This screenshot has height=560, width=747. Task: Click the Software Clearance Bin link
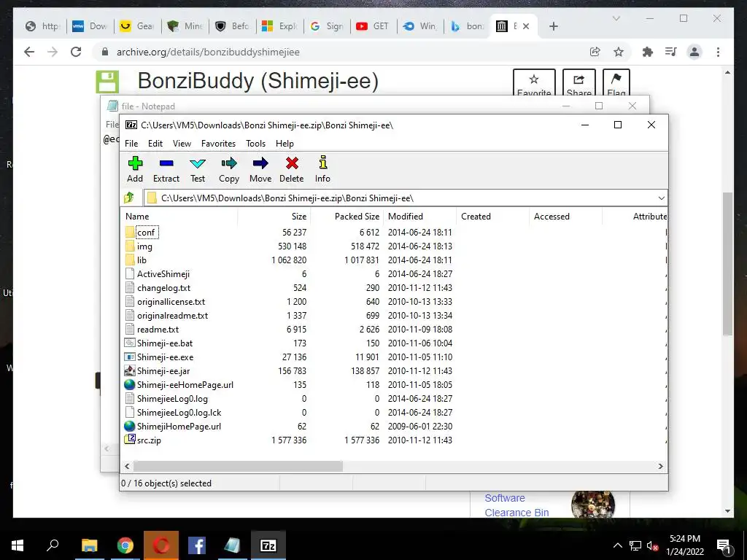[x=517, y=505]
